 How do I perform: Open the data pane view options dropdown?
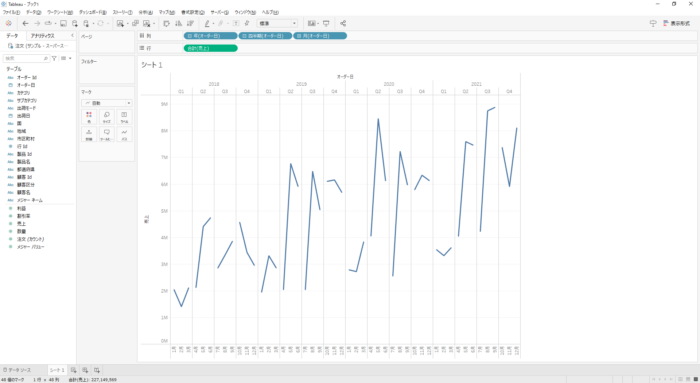[x=66, y=58]
